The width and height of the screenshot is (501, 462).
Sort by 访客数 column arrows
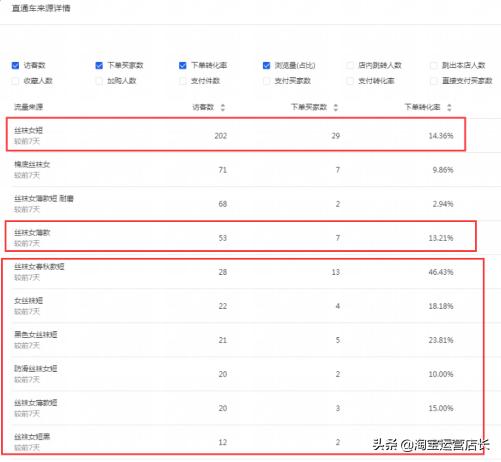point(223,107)
